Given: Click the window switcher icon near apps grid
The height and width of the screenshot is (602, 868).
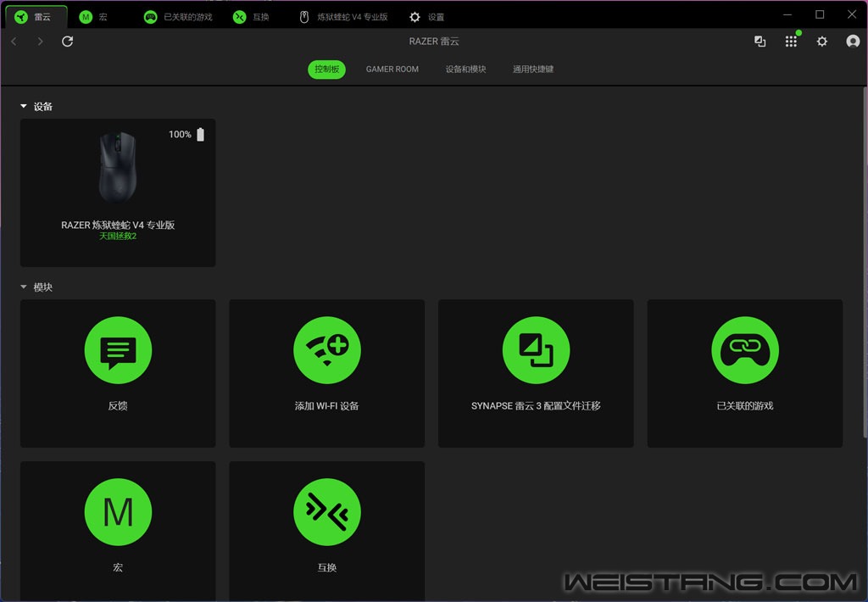Looking at the screenshot, I should (x=760, y=42).
